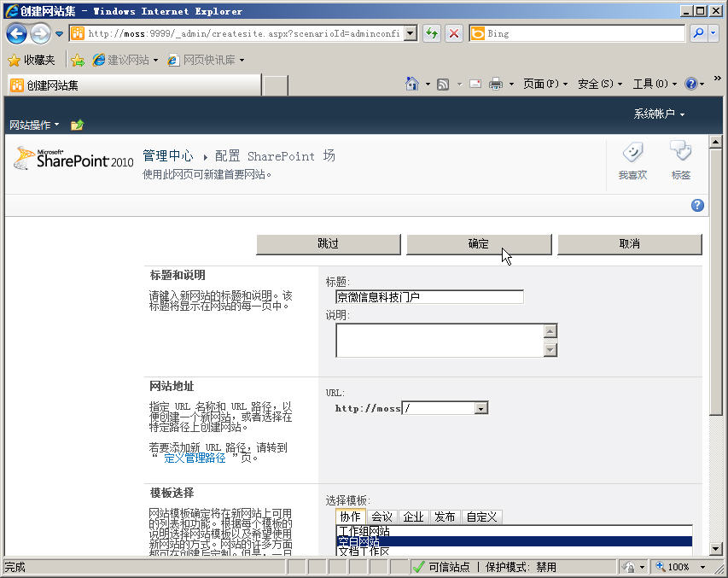728x578 pixels.
Task: Click page scrollbar down arrow
Action: pos(715,549)
